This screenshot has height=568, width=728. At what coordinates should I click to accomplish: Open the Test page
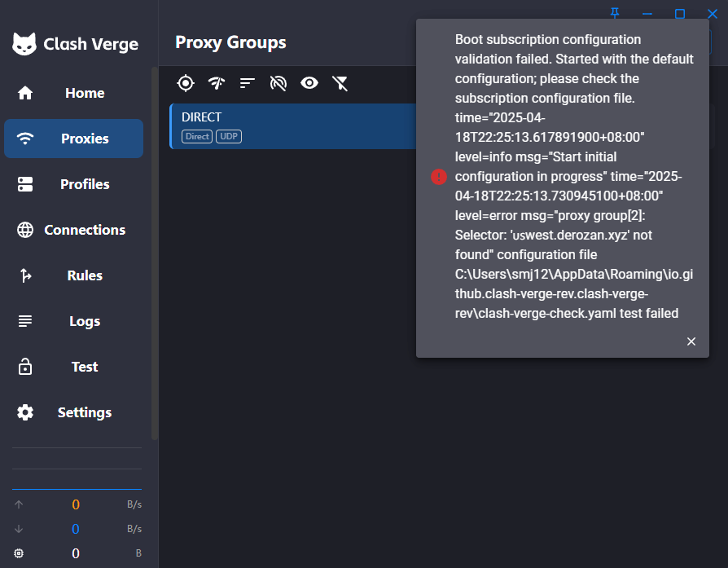point(74,367)
